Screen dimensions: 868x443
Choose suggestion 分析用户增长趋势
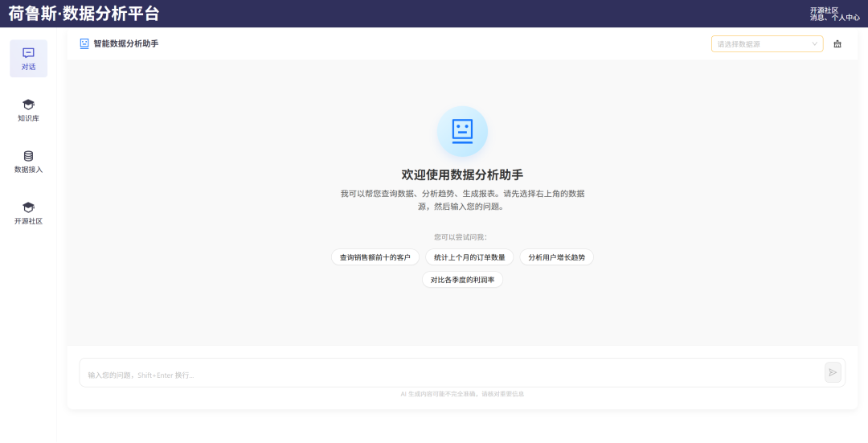tap(556, 257)
